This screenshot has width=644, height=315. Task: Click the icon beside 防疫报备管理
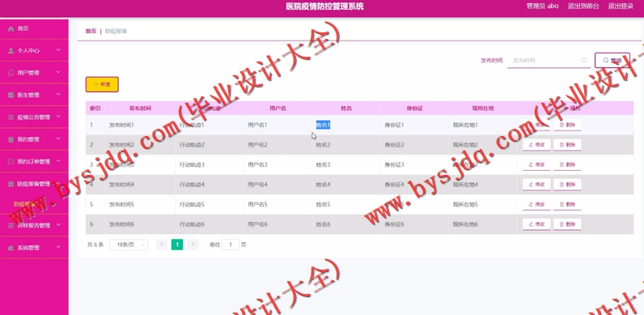click(11, 185)
